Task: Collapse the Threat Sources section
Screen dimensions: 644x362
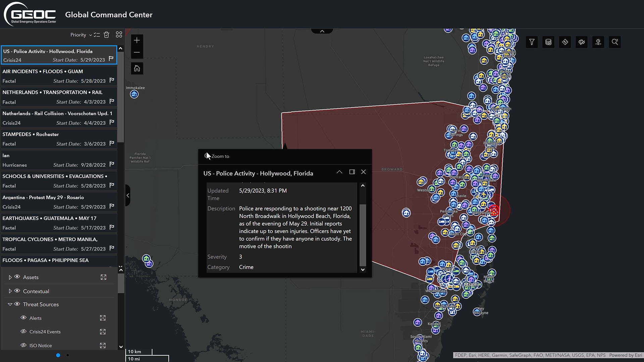Action: pos(10,304)
